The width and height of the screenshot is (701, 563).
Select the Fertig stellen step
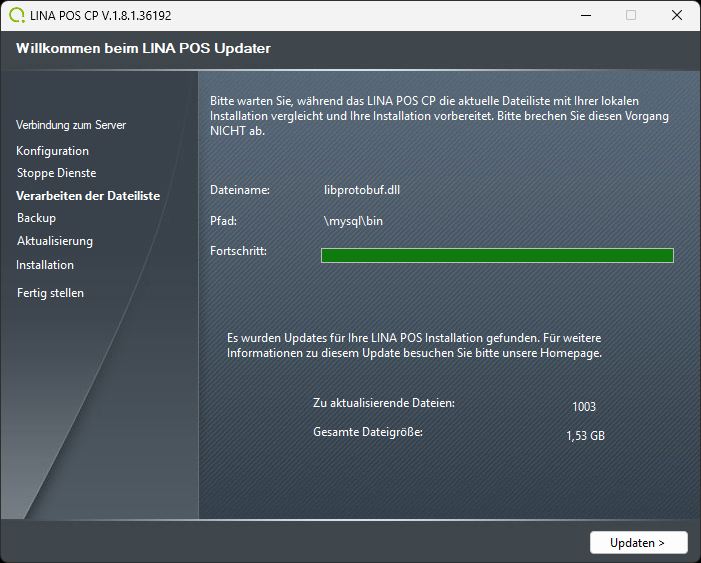point(50,293)
